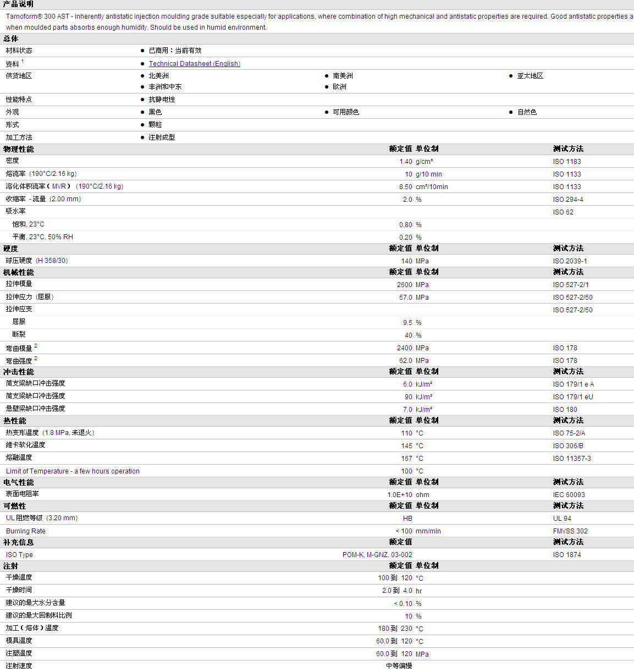Click the 注射 section header
634x672 pixels.
[x=10, y=566]
